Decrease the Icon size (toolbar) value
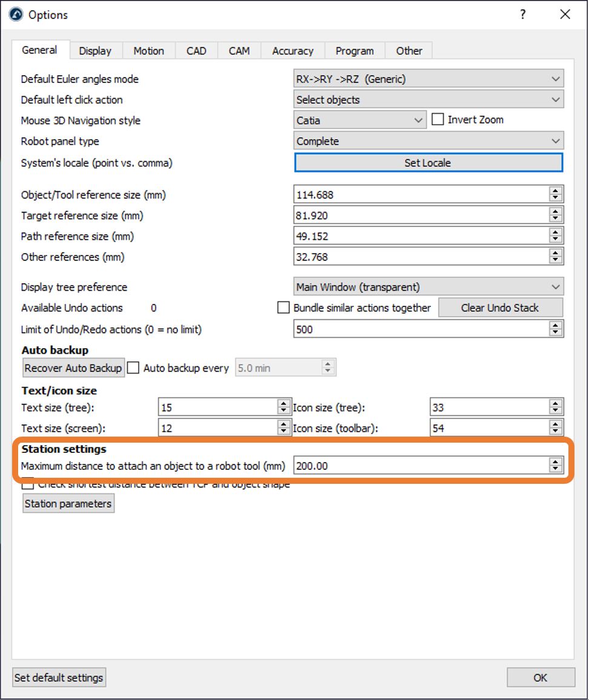The width and height of the screenshot is (589, 700). tap(555, 432)
